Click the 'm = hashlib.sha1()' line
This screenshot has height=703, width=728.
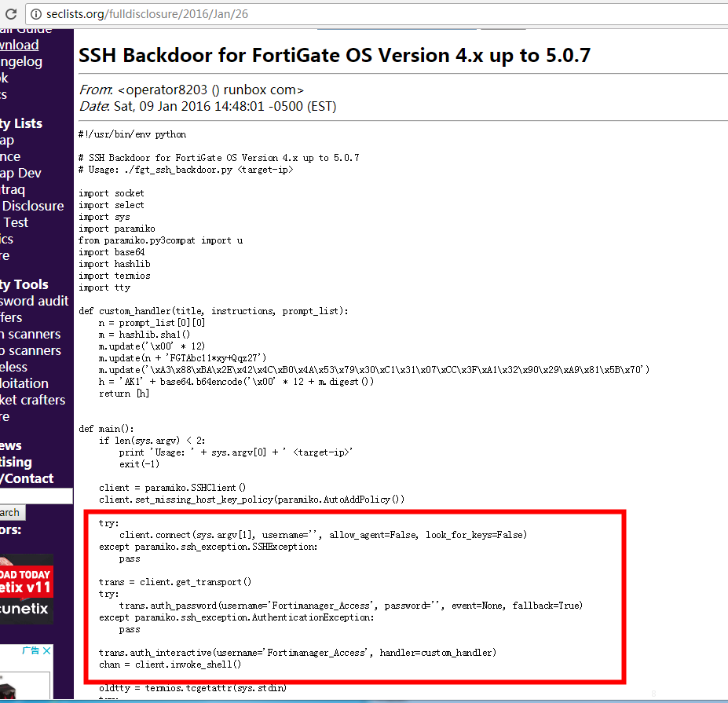[x=145, y=335]
